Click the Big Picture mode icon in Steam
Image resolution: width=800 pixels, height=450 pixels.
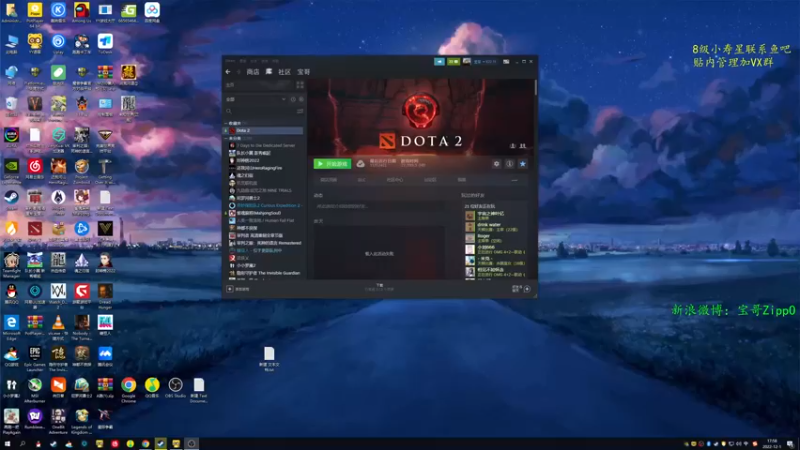click(x=506, y=61)
